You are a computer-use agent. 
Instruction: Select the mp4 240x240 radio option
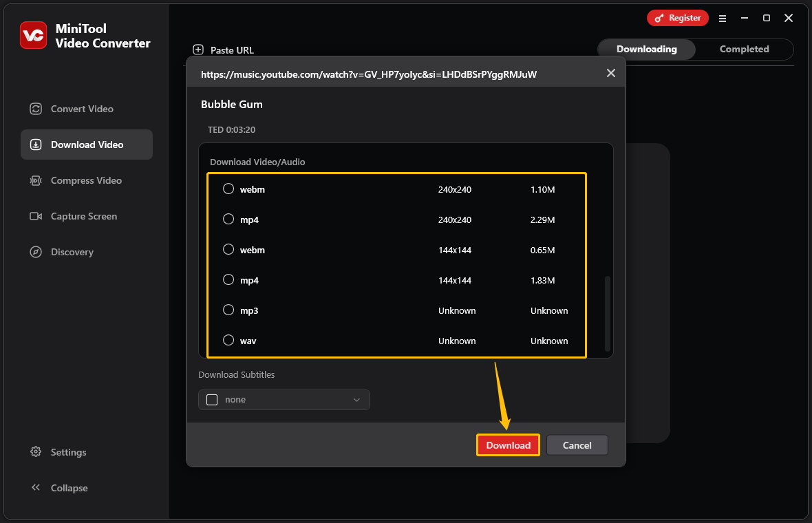pos(228,219)
